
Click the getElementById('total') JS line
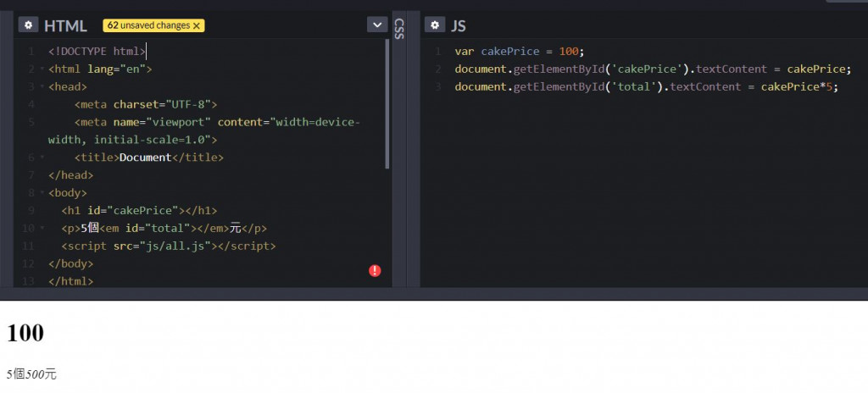point(647,87)
